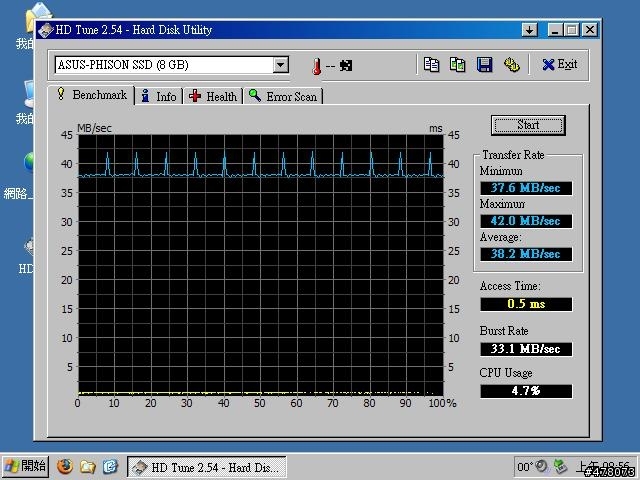Click the blue quick launch icon beside the folder
The height and width of the screenshot is (480, 640).
coord(110,467)
